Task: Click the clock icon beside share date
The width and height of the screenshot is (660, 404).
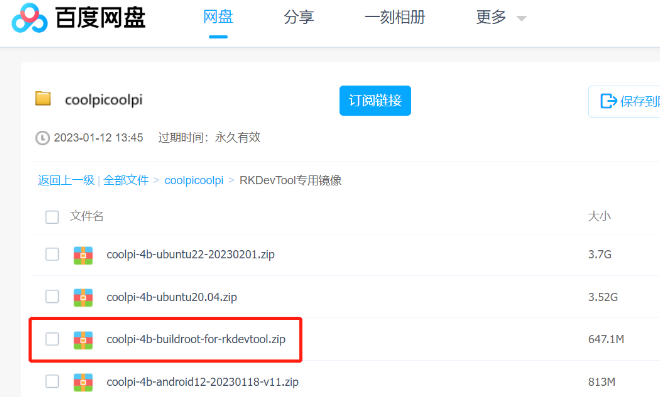Action: pos(42,138)
